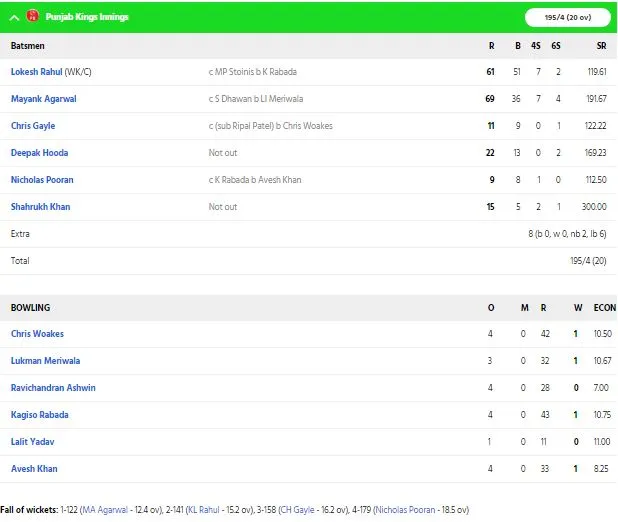Viewport: 618px width, 522px height.
Task: Click strike rate 169.23
Action: [596, 153]
